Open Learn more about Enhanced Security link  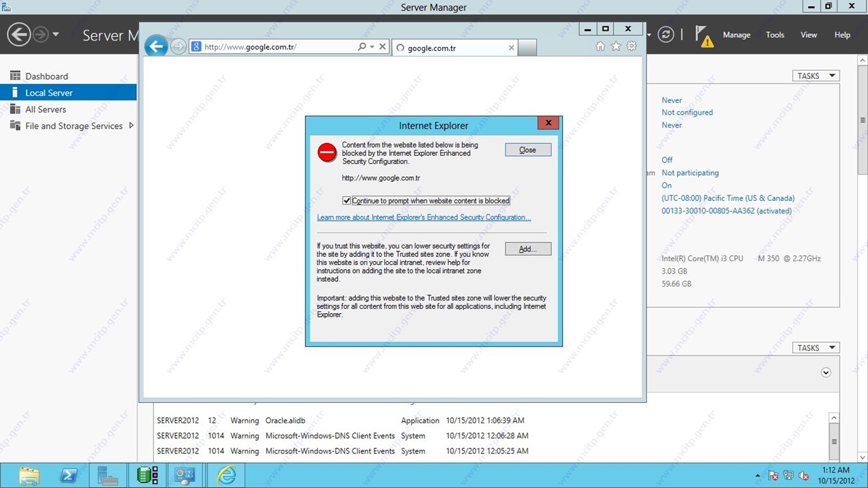424,218
